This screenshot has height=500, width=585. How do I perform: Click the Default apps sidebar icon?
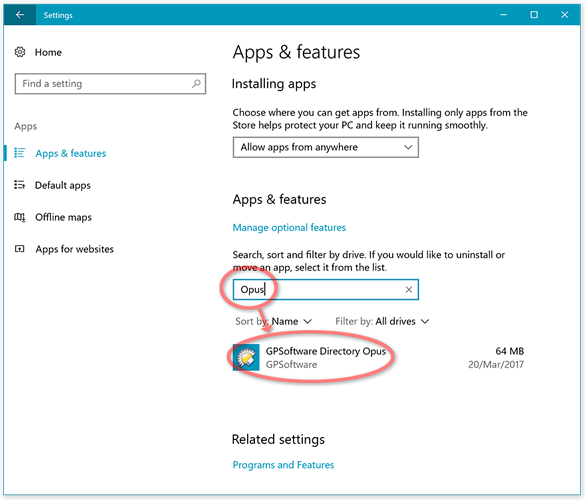coord(19,185)
